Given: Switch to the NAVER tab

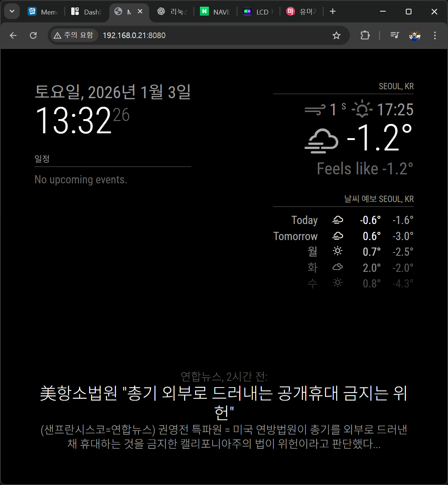Looking at the screenshot, I should pos(215,12).
